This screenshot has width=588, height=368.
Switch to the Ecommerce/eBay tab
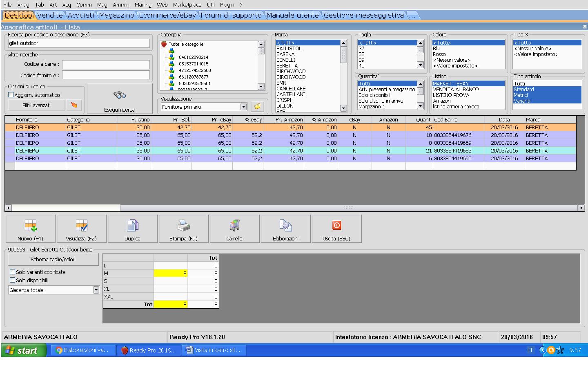pos(167,15)
